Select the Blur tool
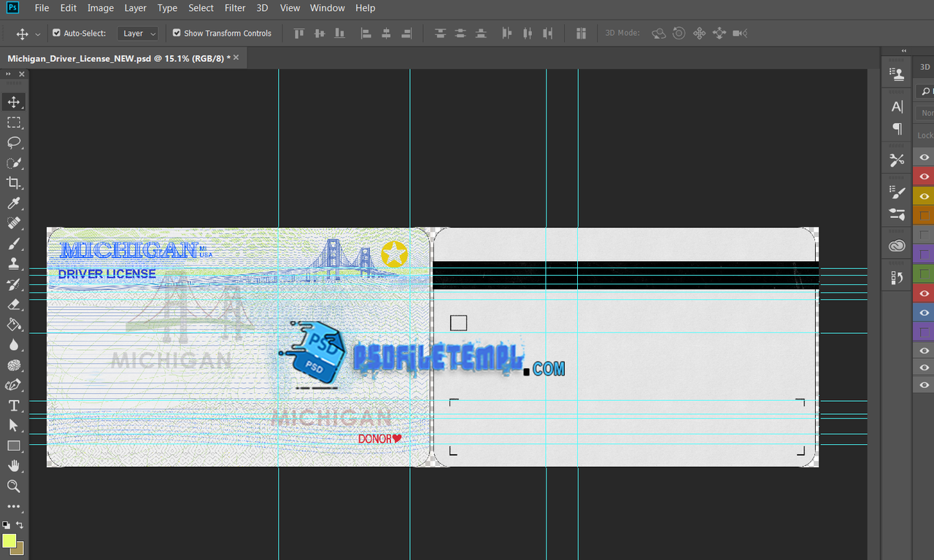Viewport: 934px width, 560px height. point(14,345)
